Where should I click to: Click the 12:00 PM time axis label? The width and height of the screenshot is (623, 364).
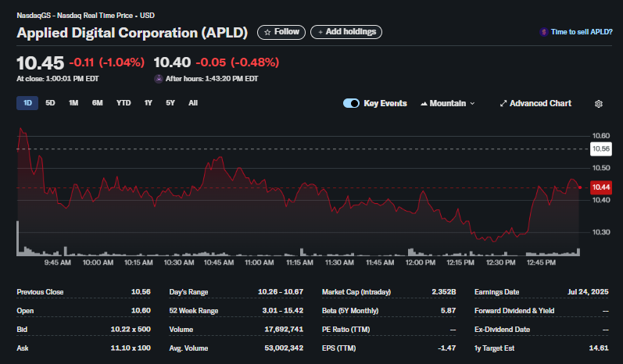point(421,262)
